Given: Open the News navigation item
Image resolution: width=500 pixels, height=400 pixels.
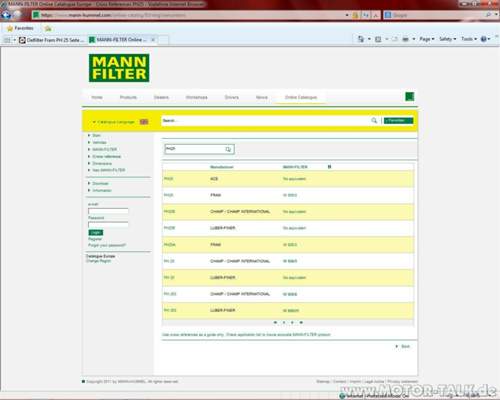Looking at the screenshot, I should click(x=262, y=97).
